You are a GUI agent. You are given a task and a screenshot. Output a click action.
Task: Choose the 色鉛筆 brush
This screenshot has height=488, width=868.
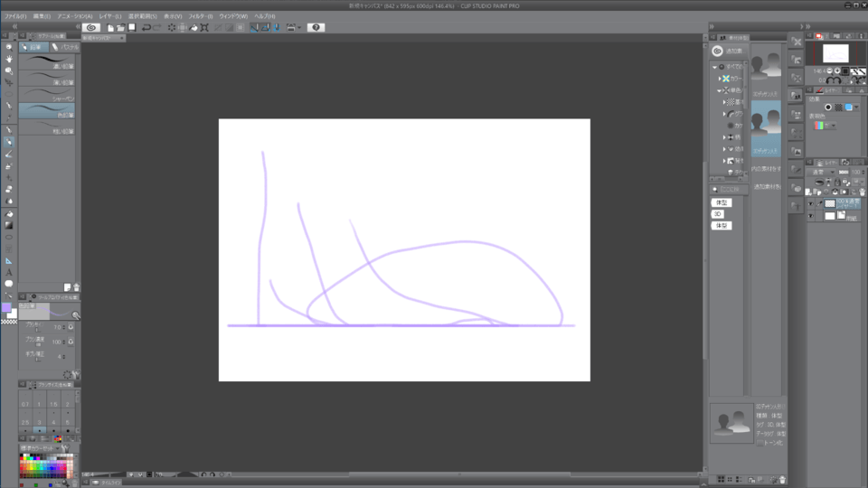[x=47, y=110]
